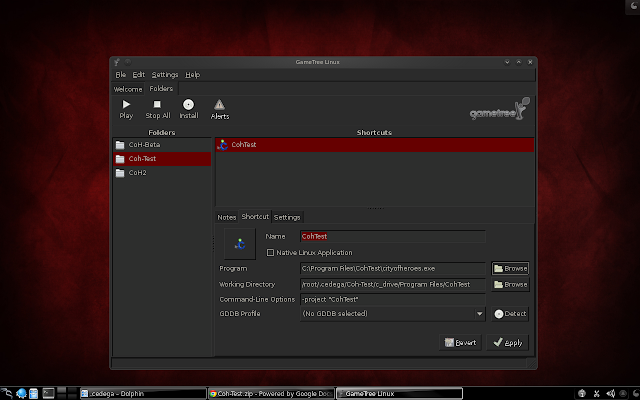Open the Settings menu in menu bar
640x400 pixels.
[x=165, y=75]
